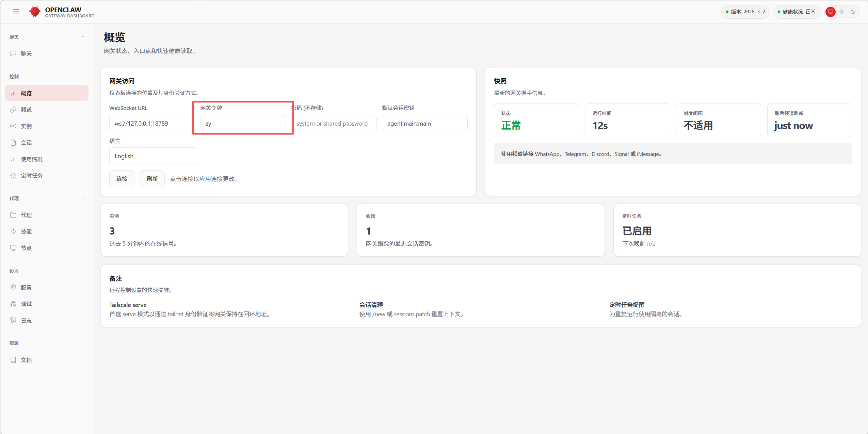
Task: Switch to light theme (sun icon)
Action: click(841, 12)
